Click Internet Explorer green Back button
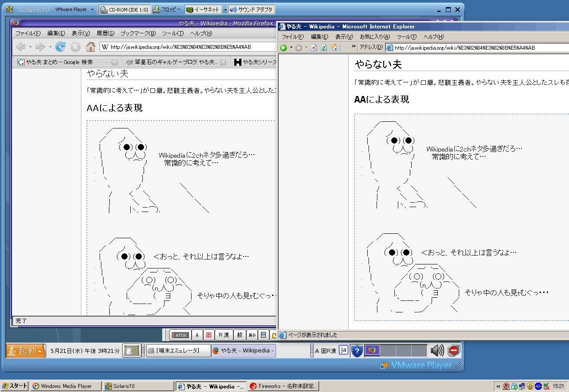Image resolution: width=569 pixels, height=392 pixels. (284, 48)
